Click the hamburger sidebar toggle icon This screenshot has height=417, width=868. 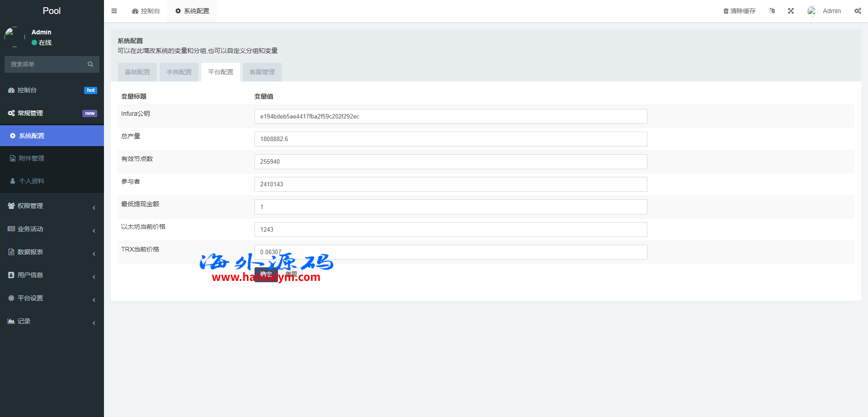114,11
